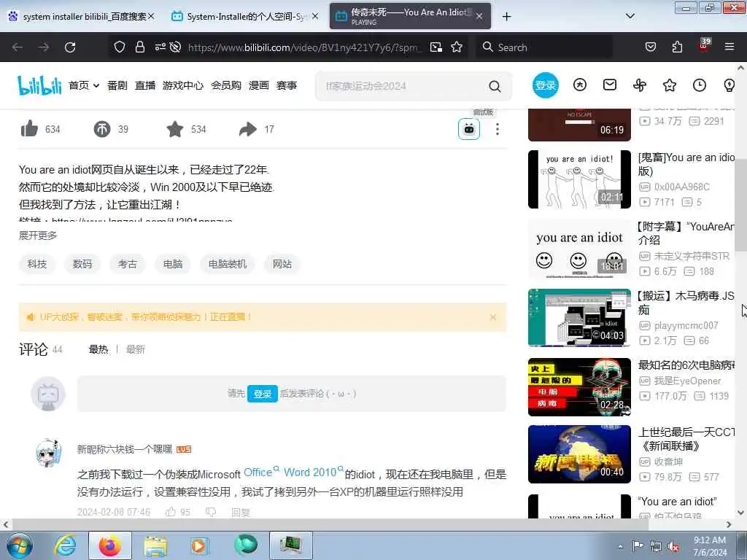Open Windows Start menu
Viewport: 747px width, 560px height.
click(x=20, y=545)
